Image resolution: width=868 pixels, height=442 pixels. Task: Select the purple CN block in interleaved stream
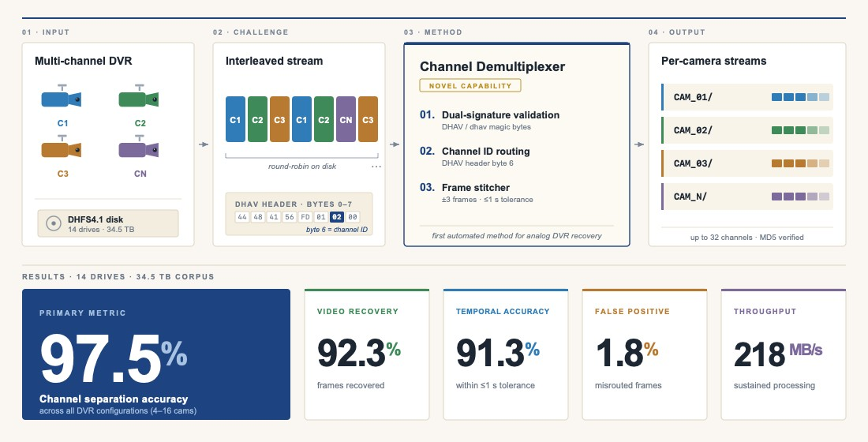pos(346,119)
